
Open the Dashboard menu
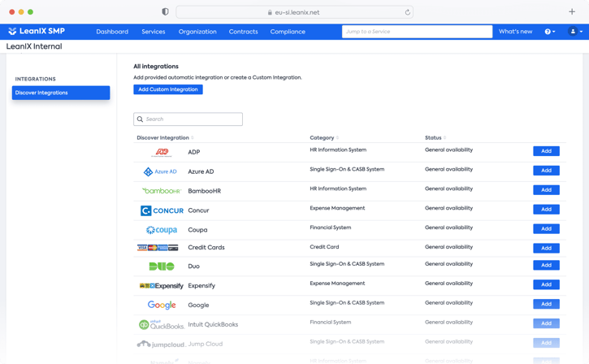click(112, 32)
